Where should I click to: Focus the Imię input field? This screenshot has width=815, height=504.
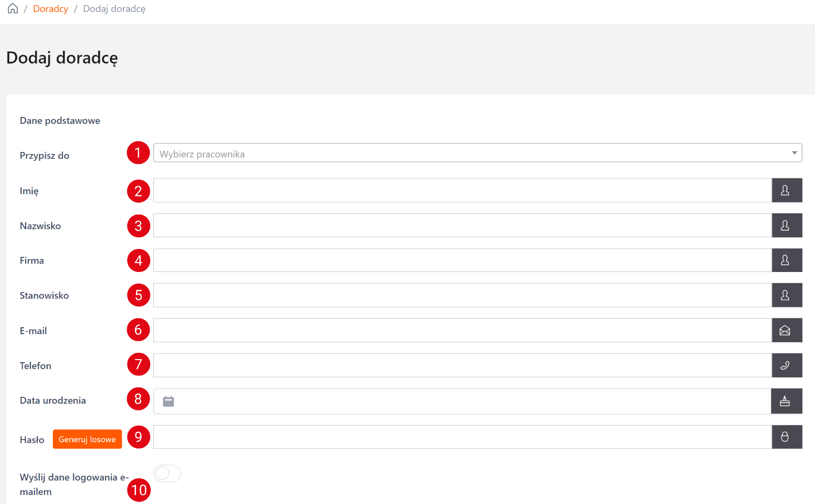(462, 191)
